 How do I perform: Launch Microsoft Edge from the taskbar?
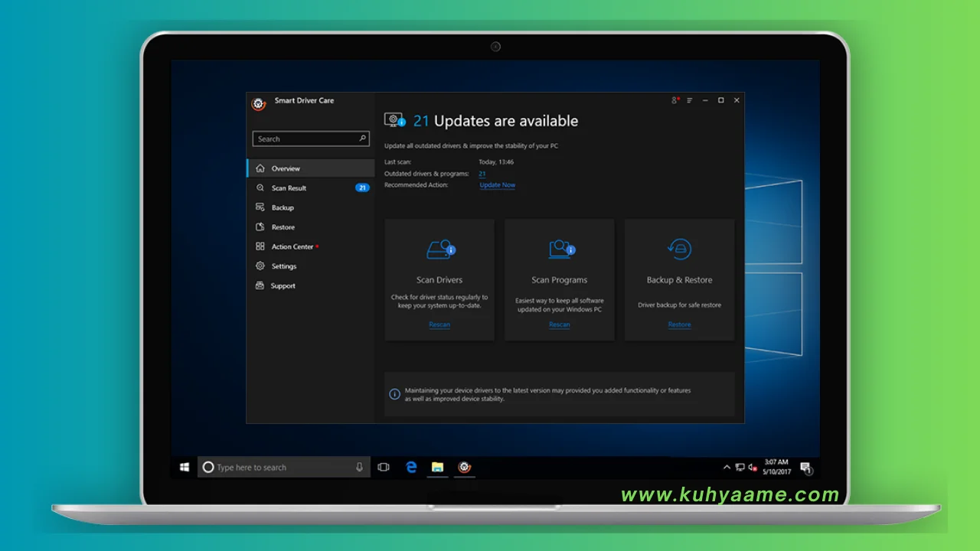411,467
